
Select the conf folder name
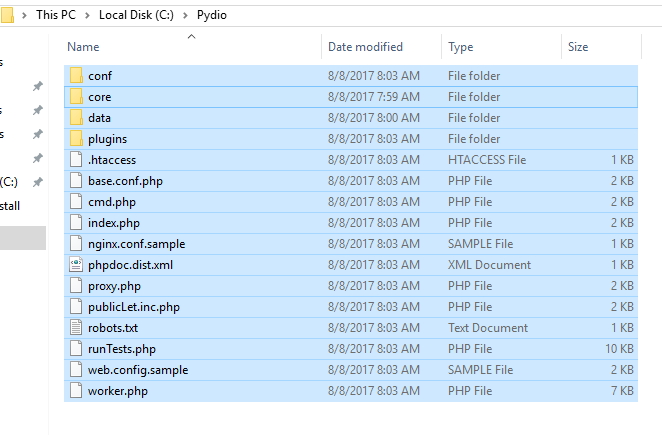tap(100, 76)
